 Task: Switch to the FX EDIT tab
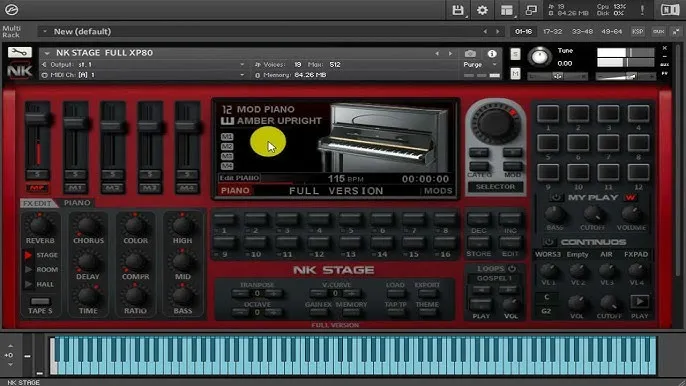37,203
